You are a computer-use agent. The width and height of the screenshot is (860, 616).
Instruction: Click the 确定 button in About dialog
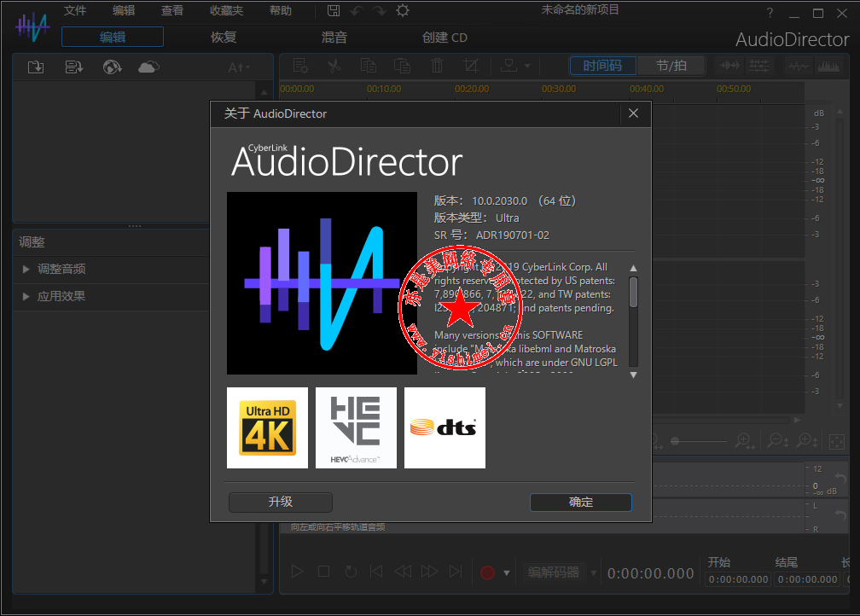coord(581,502)
